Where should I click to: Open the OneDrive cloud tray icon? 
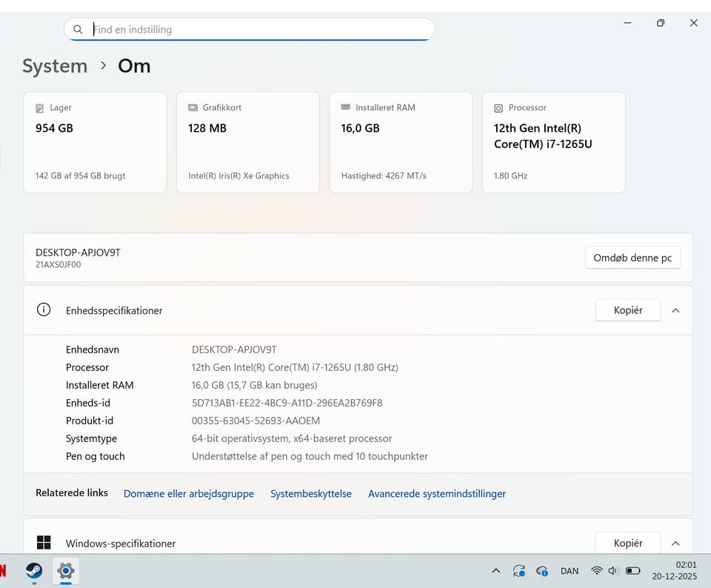coord(542,571)
